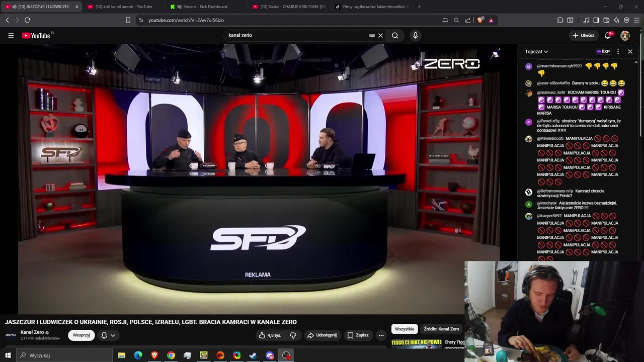Open the Kanał Zero channel name link
Image resolution: width=644 pixels, height=362 pixels.
point(32,332)
